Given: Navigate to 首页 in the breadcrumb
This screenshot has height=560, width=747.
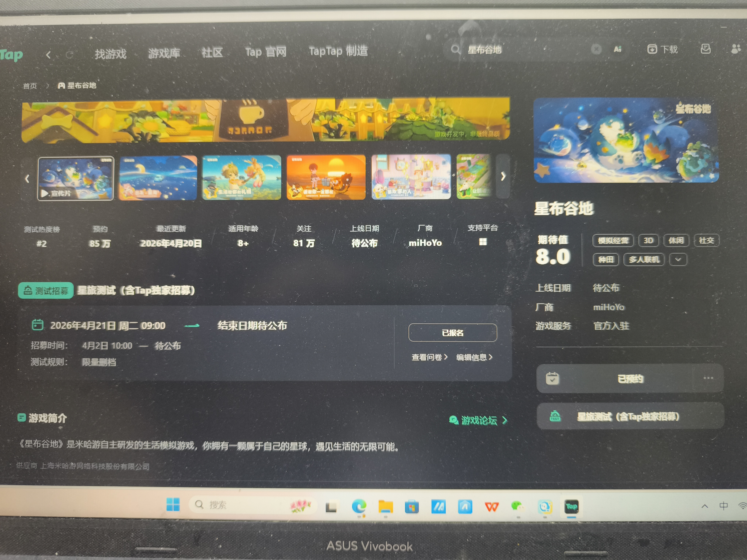Looking at the screenshot, I should coord(30,86).
